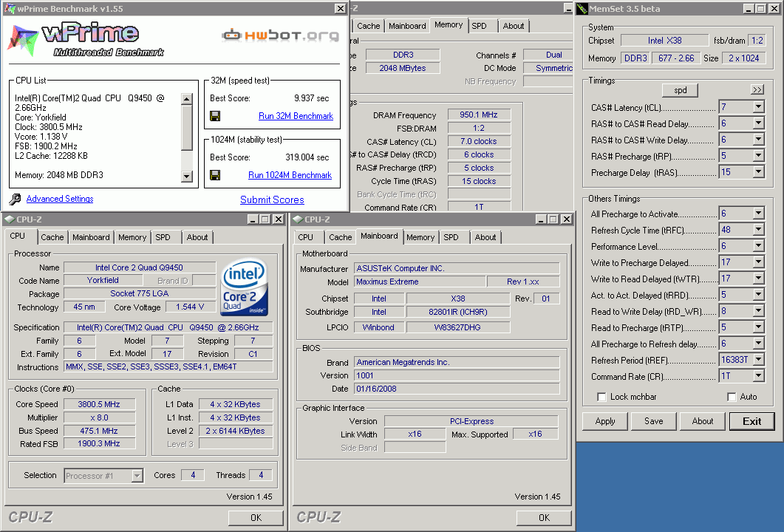The height and width of the screenshot is (532, 784).
Task: Click the CPU List scrollbar up arrow
Action: (186, 98)
